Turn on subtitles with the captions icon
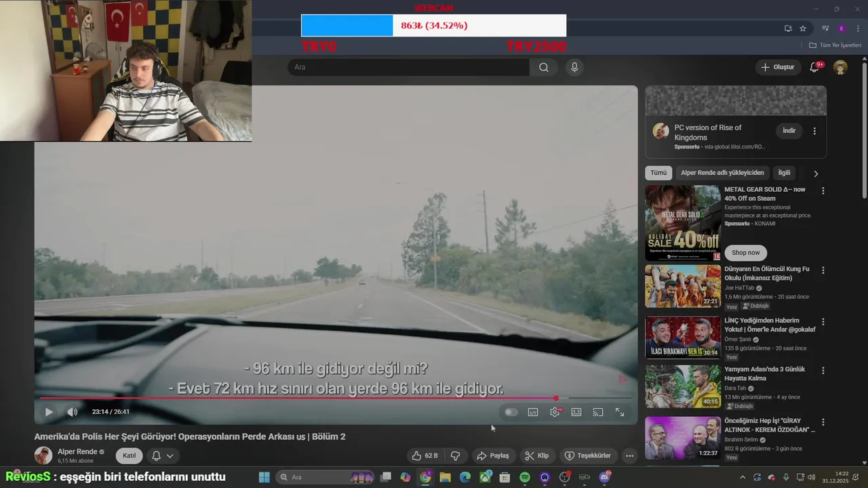Viewport: 868px width, 488px height. [x=533, y=412]
